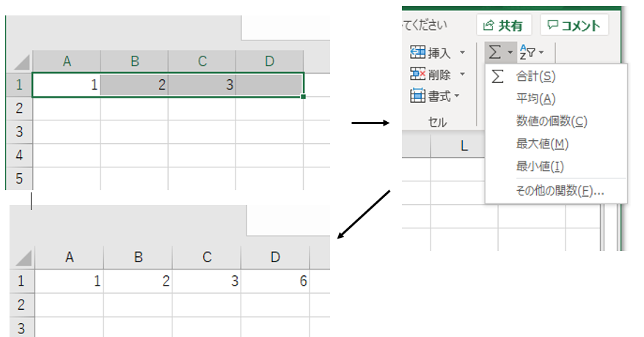Open the Sort & Filter icon
This screenshot has height=337, width=644.
pos(527,53)
